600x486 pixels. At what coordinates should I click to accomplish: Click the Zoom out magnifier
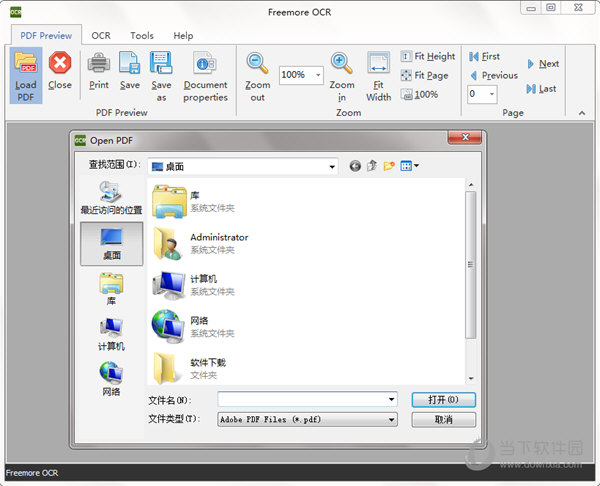258,76
